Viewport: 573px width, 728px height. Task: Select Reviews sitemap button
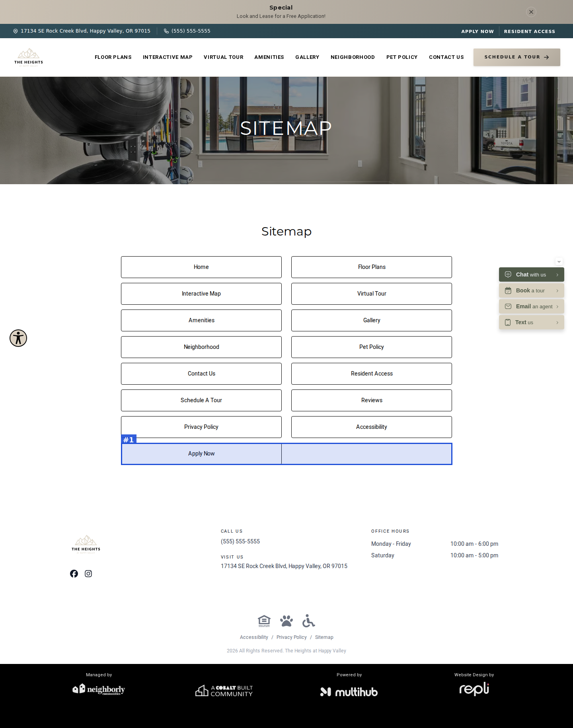pos(372,400)
